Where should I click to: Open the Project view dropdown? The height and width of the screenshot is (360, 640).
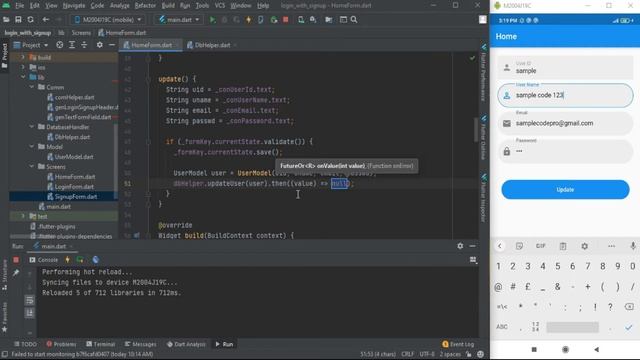pyautogui.click(x=31, y=45)
